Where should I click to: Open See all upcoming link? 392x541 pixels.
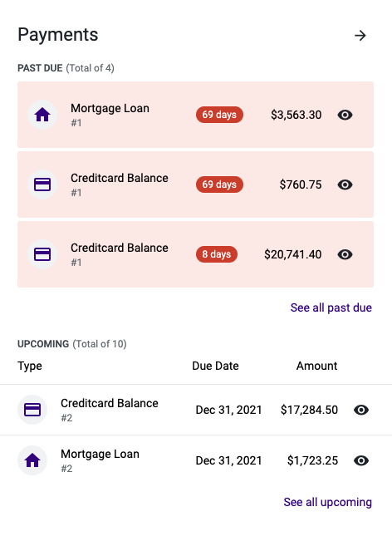click(327, 502)
